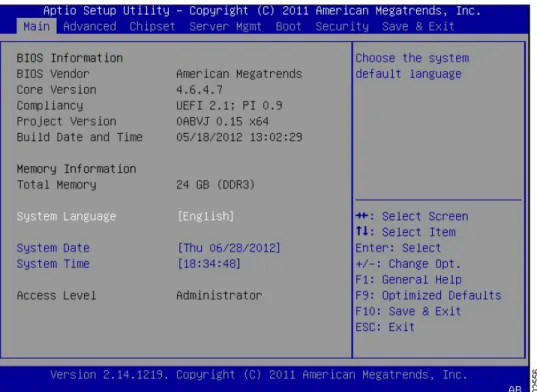This screenshot has height=392, width=537.
Task: Click the BIOS Vendor label
Action: [x=53, y=74]
